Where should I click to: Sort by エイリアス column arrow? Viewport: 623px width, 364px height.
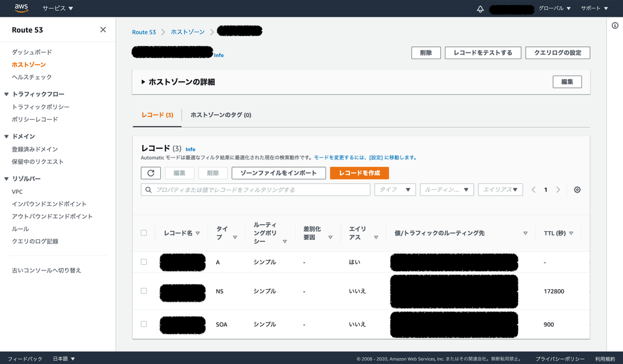coord(376,237)
